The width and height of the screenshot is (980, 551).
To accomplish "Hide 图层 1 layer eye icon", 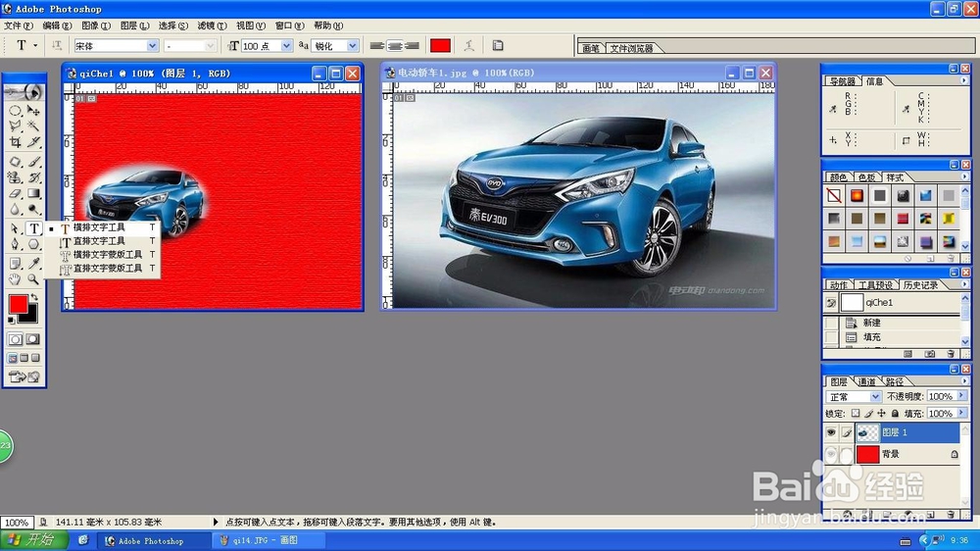I will coord(831,432).
